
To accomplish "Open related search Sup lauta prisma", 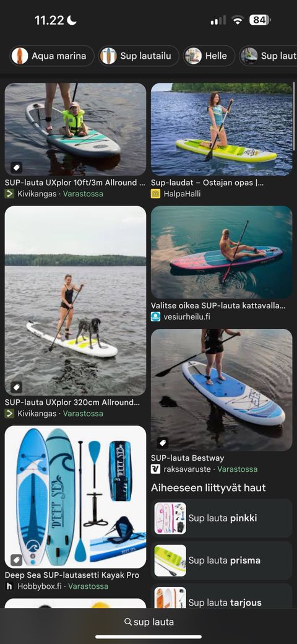I will (x=222, y=560).
